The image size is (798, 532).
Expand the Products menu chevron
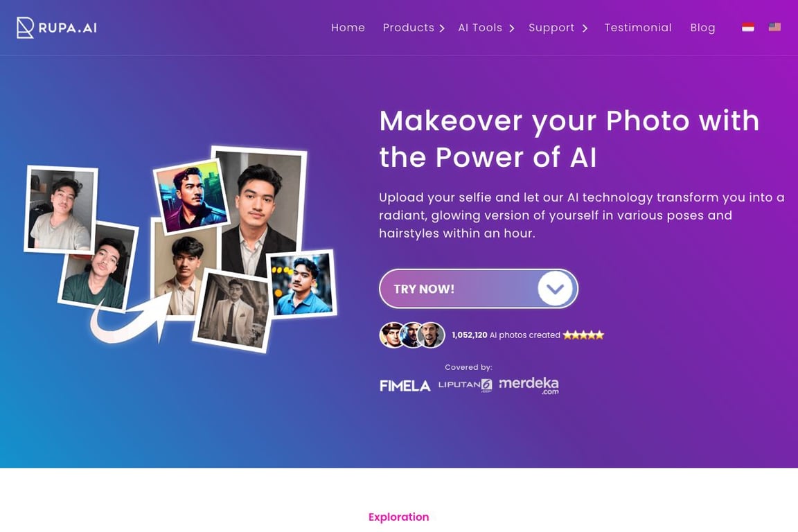(442, 28)
